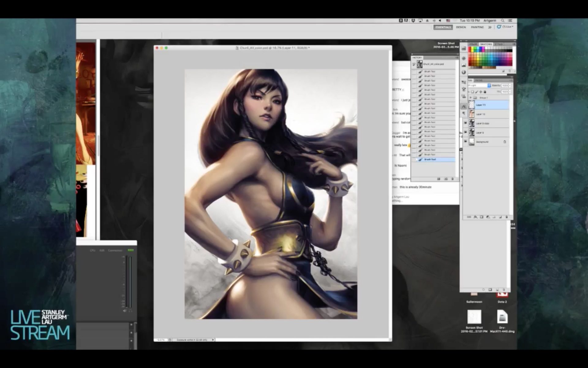Select the Swatches tab
588x368 pixels.
pos(486,44)
